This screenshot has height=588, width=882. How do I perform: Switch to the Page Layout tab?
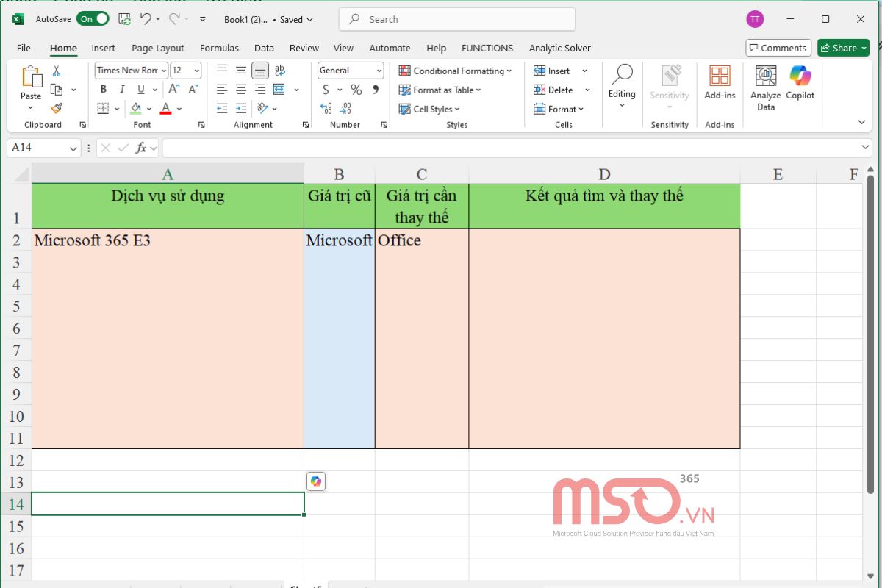(158, 48)
